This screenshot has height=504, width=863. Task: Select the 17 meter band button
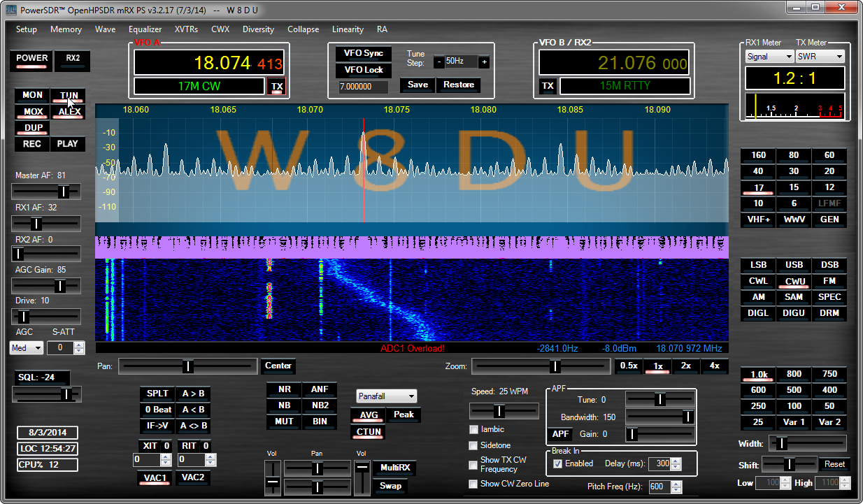pos(758,188)
